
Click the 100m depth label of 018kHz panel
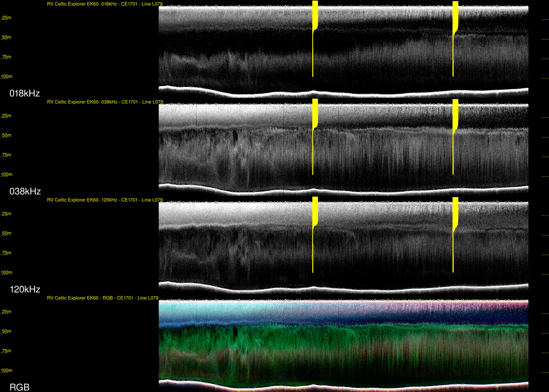tap(7, 77)
